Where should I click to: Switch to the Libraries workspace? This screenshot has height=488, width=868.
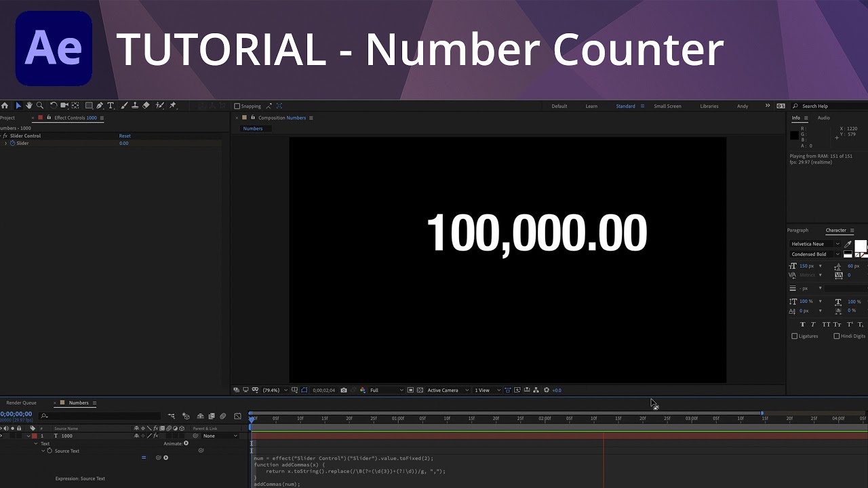tap(709, 106)
